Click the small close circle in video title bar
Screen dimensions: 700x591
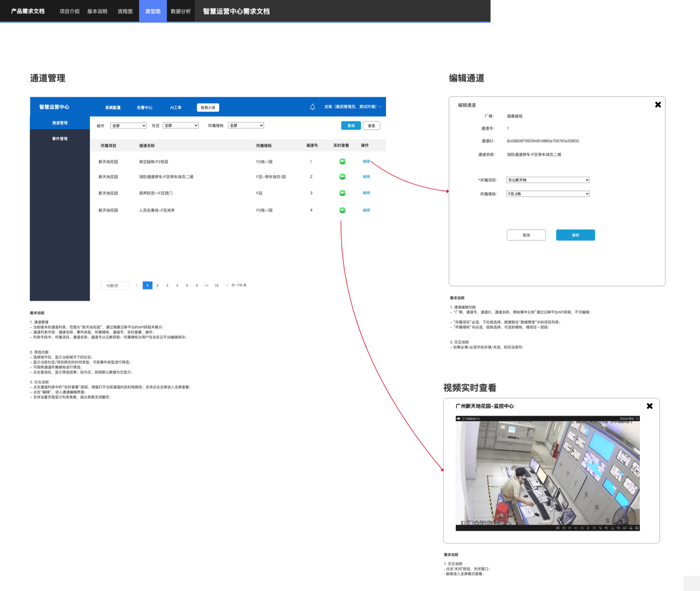pyautogui.click(x=637, y=418)
